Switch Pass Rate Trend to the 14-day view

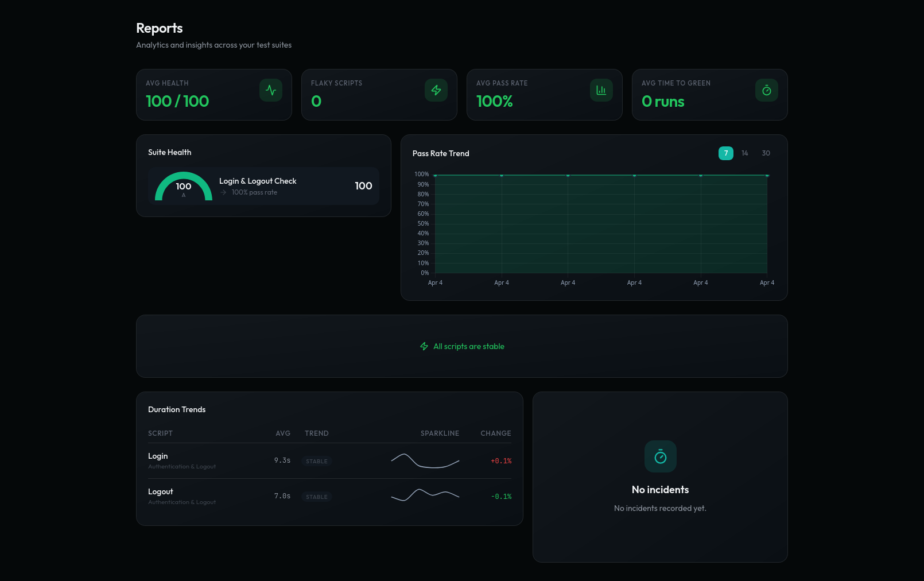745,153
